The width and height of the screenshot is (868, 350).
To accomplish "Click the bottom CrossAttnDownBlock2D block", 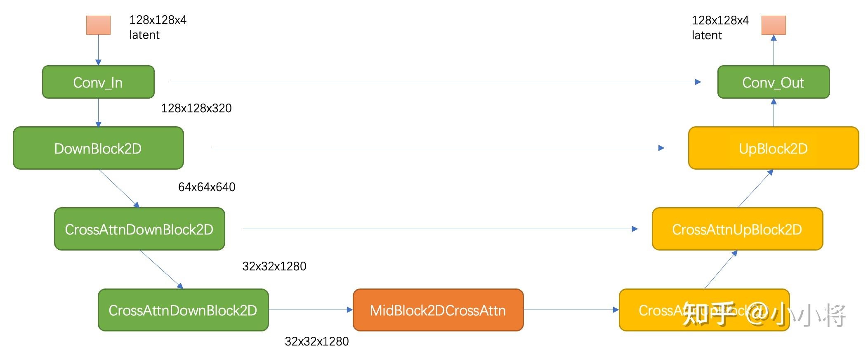I will (183, 310).
